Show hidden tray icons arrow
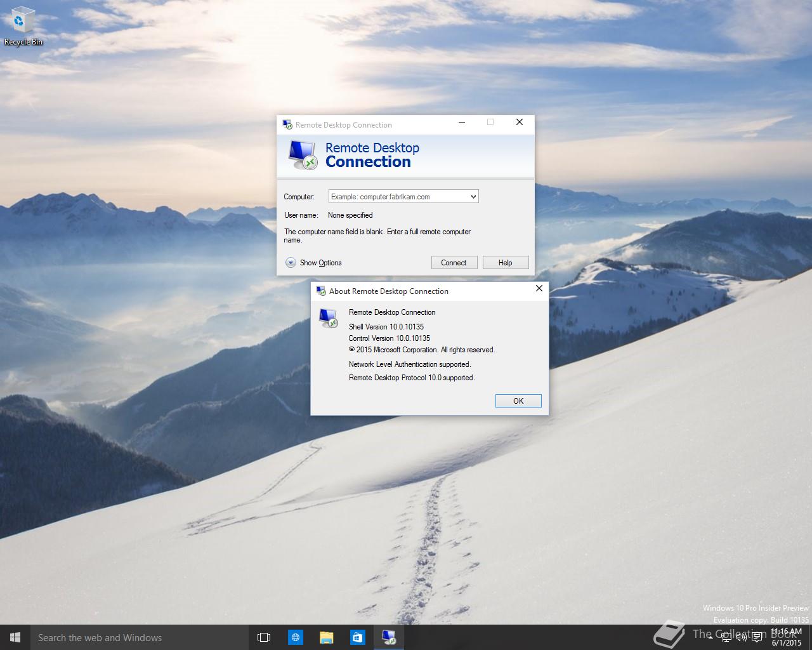Screen dimensions: 812x650 click(x=712, y=637)
